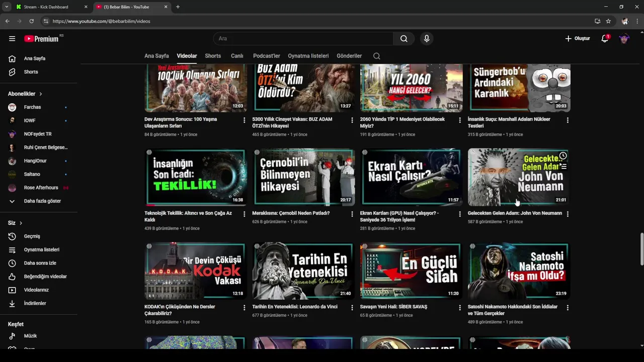Expand the Abonelikler section chevron
644x362 pixels.
(x=41, y=94)
